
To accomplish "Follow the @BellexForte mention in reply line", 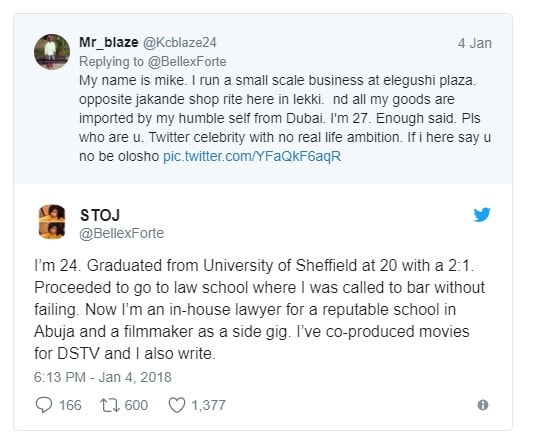I will pyautogui.click(x=187, y=62).
